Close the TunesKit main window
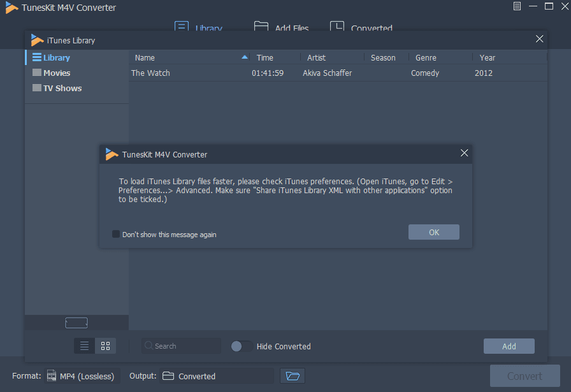 565,6
